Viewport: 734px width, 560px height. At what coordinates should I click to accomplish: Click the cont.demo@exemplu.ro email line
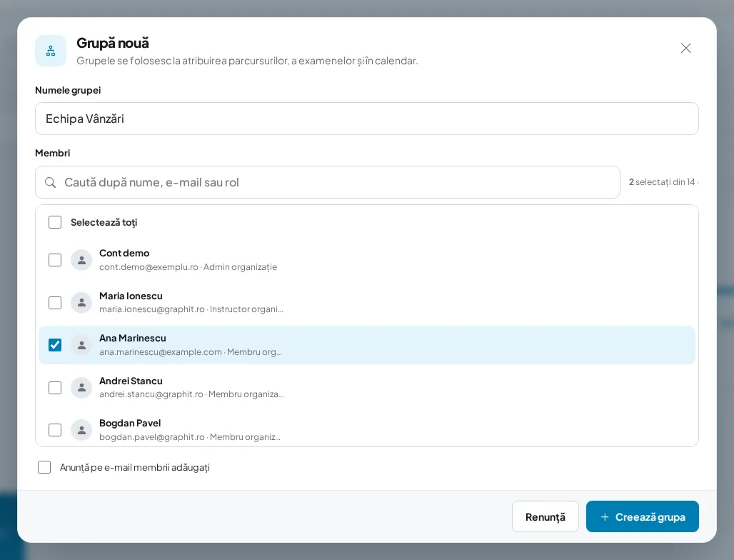[188, 267]
